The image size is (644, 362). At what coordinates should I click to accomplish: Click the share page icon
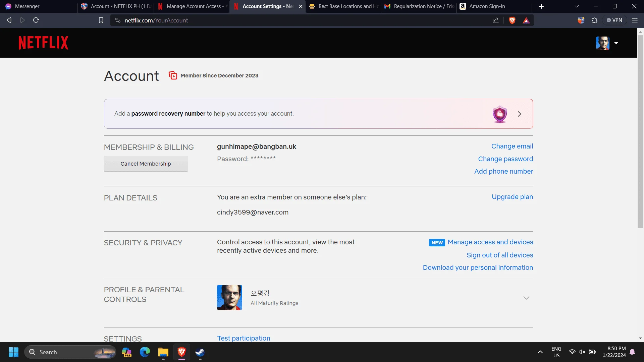coord(495,20)
